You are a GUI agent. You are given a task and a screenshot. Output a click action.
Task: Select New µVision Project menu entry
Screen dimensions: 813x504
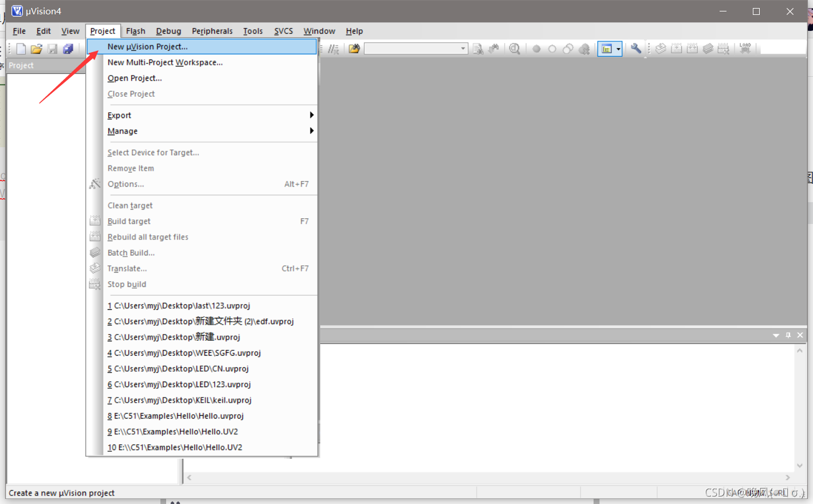coord(202,46)
